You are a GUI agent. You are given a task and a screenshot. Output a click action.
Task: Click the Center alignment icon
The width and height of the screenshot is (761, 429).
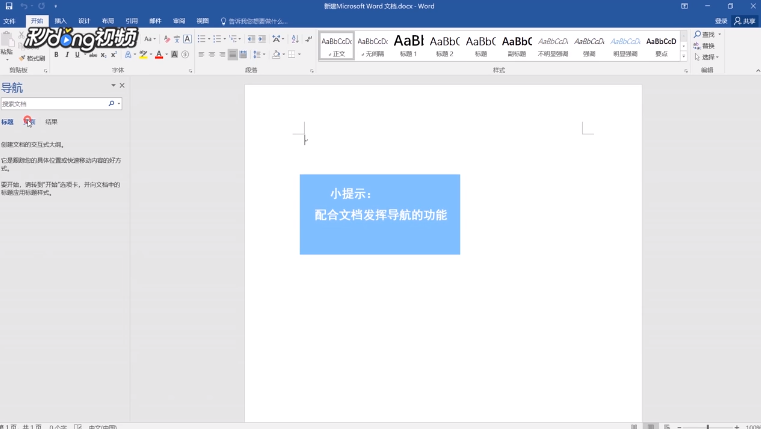click(x=212, y=55)
